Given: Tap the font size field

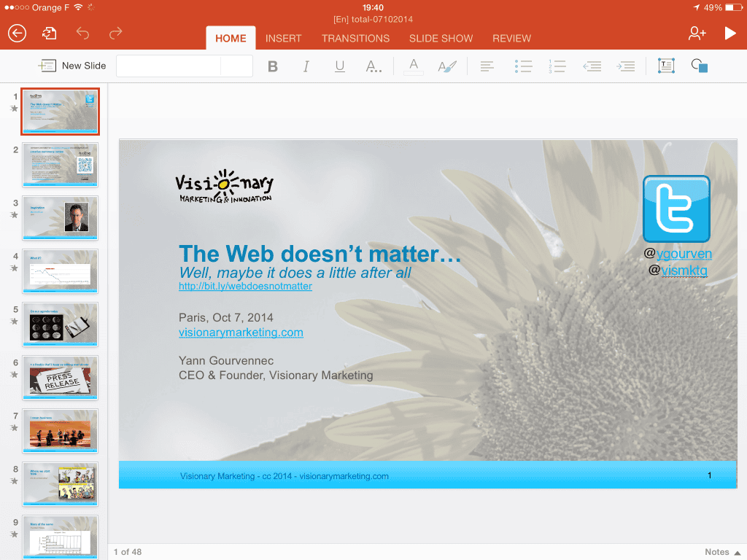Looking at the screenshot, I should pyautogui.click(x=236, y=66).
